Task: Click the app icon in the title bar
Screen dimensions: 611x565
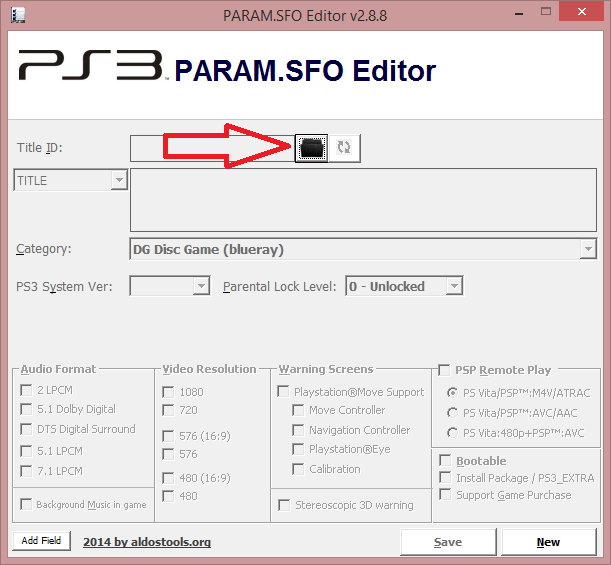Action: 18,15
